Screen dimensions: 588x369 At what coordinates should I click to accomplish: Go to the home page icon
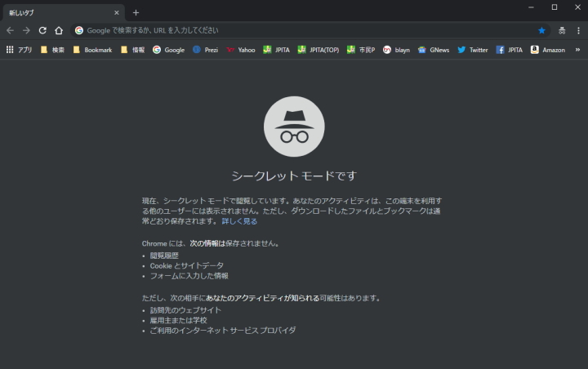(59, 30)
